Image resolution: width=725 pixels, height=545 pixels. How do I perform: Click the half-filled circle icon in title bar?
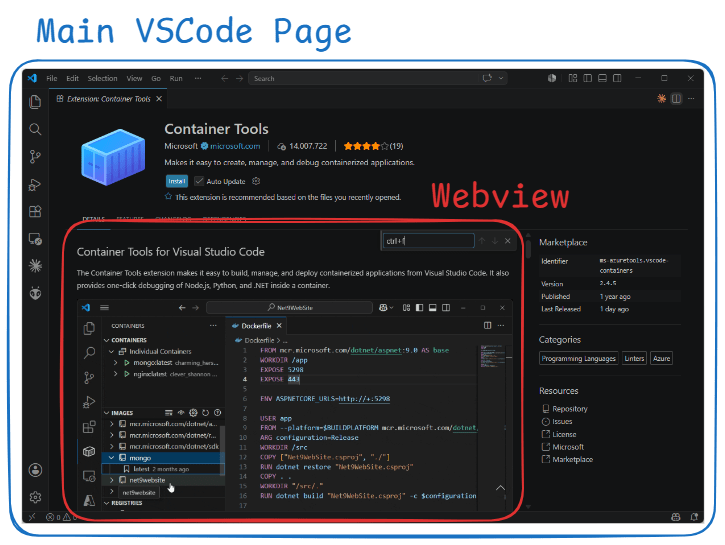(x=552, y=78)
